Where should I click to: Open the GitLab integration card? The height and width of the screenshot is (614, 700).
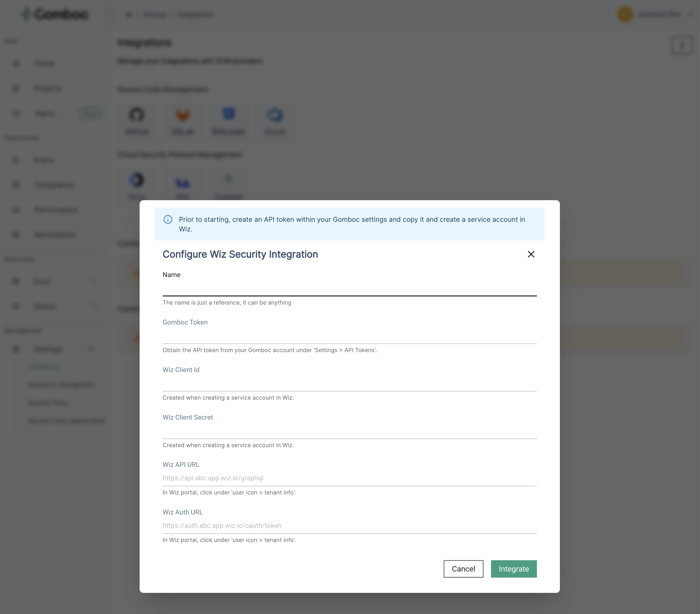(183, 122)
